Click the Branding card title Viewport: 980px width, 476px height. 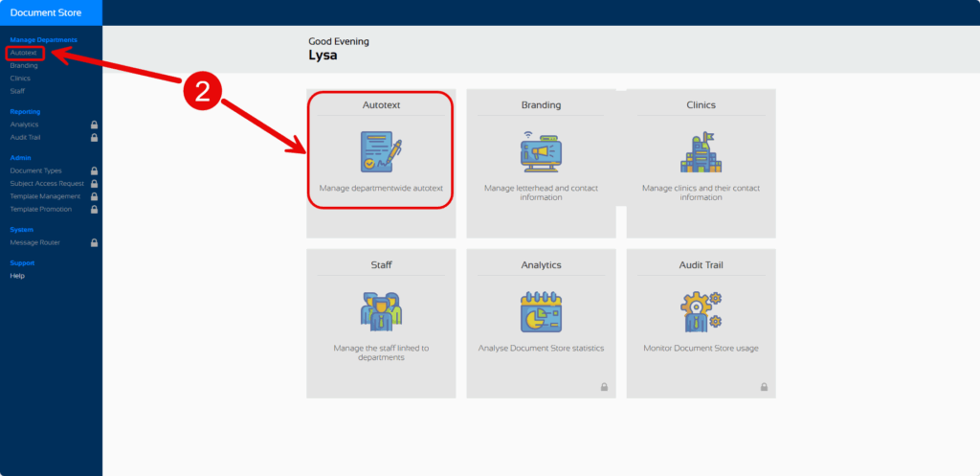(x=541, y=105)
